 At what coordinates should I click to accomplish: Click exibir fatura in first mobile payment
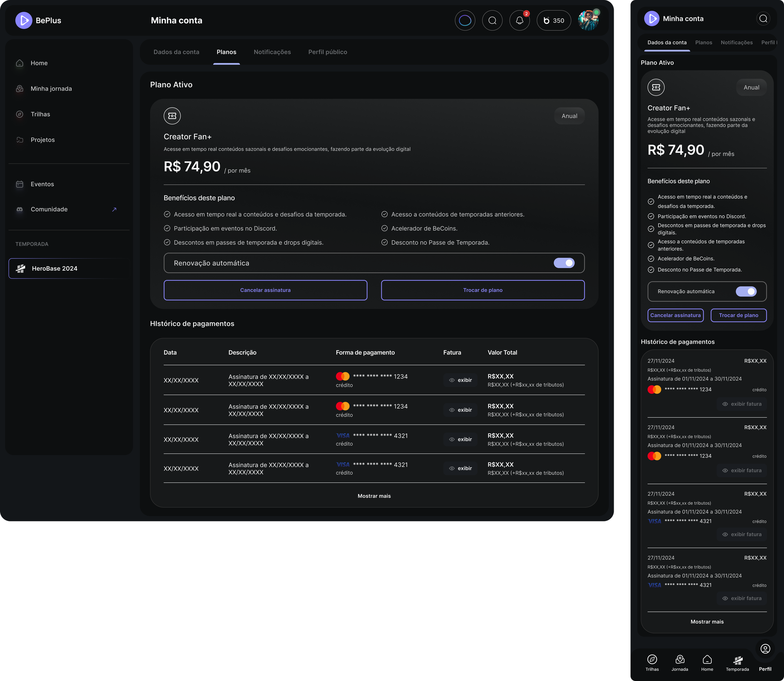741,404
